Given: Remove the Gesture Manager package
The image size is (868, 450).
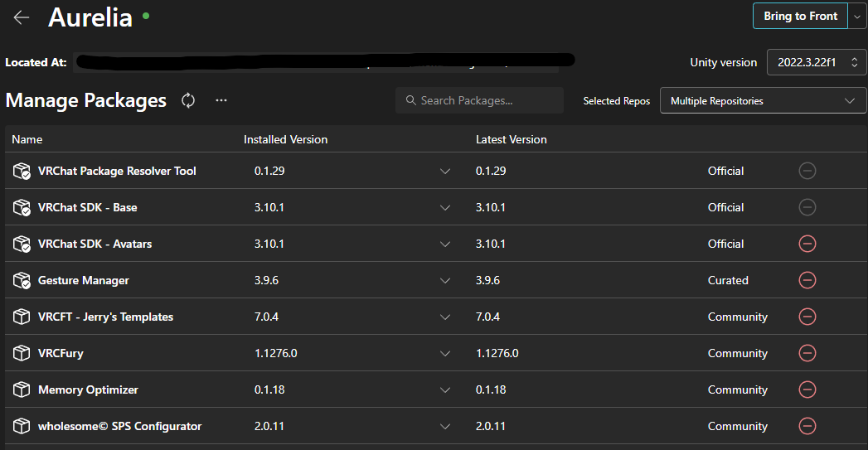Looking at the screenshot, I should (x=807, y=280).
